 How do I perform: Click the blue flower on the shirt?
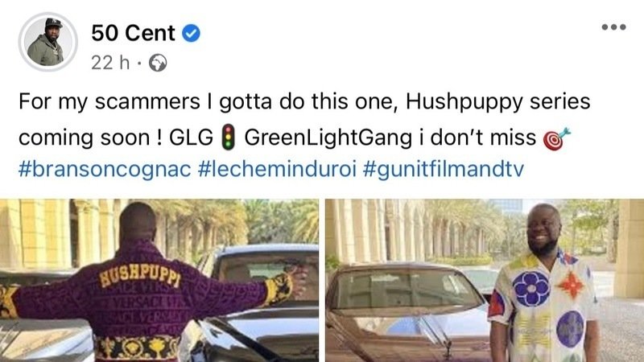530,289
